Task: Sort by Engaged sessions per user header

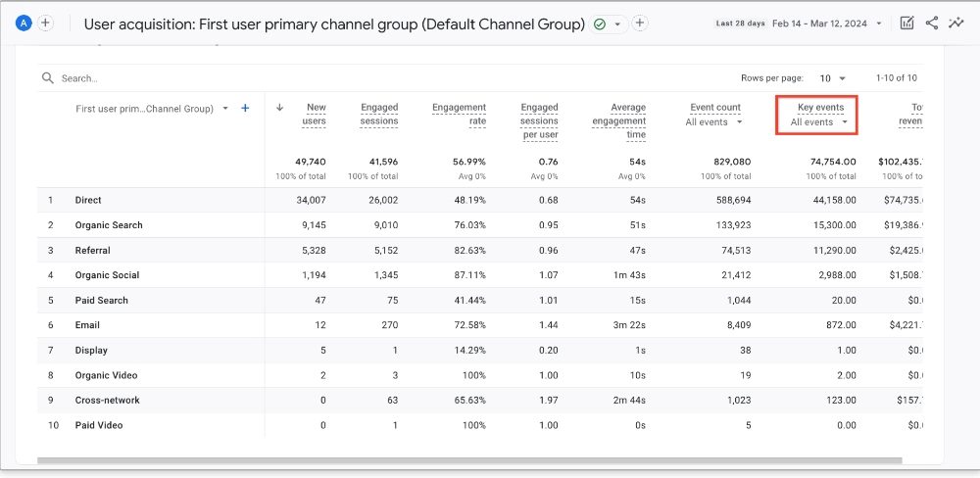Action: pyautogui.click(x=539, y=121)
